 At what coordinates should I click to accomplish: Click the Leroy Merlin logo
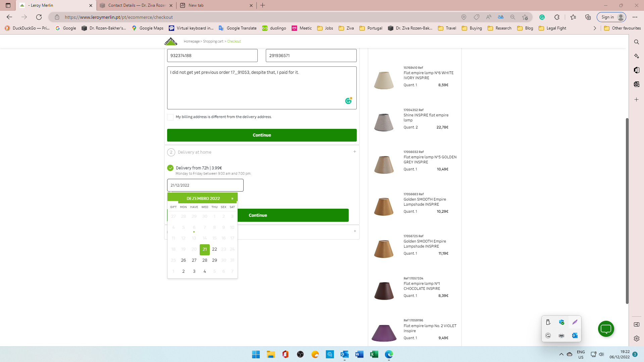tap(171, 41)
